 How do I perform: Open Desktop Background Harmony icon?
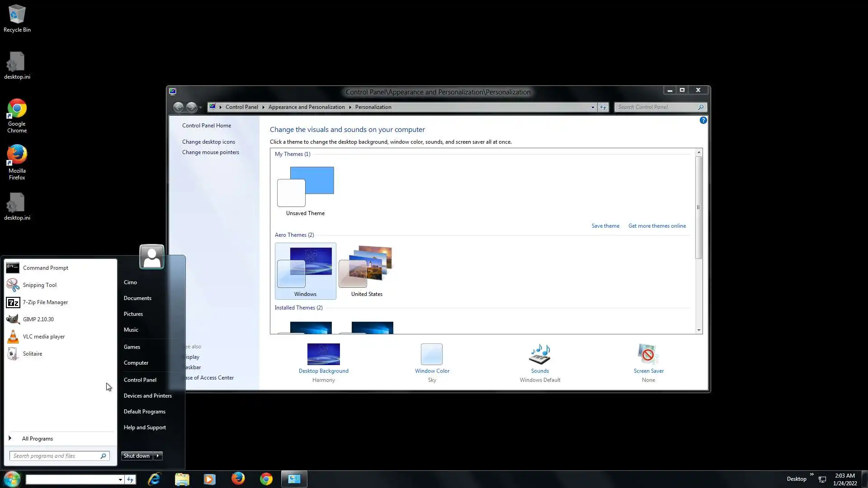323,355
